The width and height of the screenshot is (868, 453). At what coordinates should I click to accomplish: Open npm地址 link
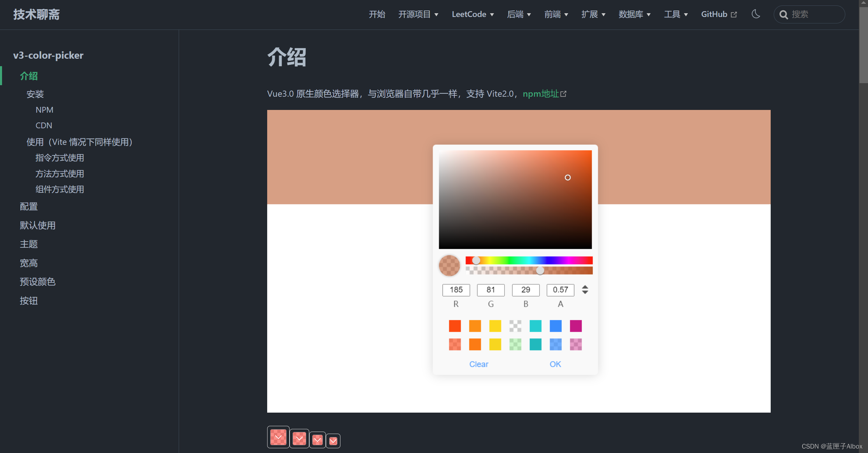pos(544,94)
